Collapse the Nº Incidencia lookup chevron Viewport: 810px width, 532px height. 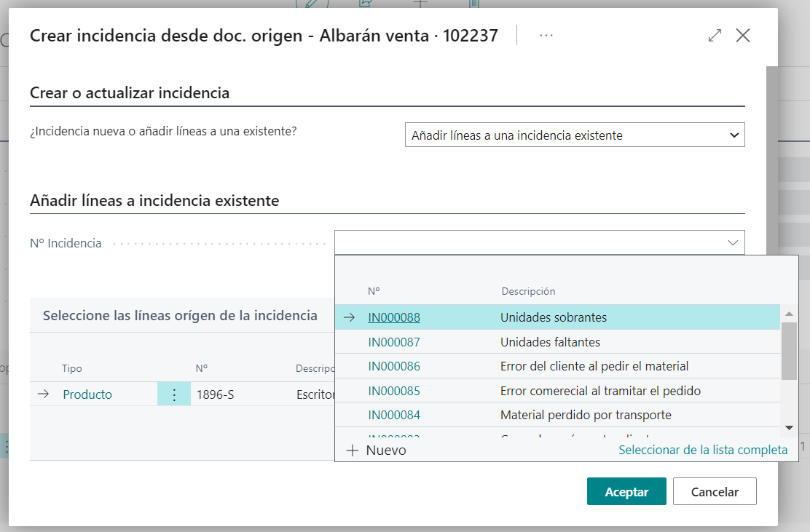click(x=733, y=243)
